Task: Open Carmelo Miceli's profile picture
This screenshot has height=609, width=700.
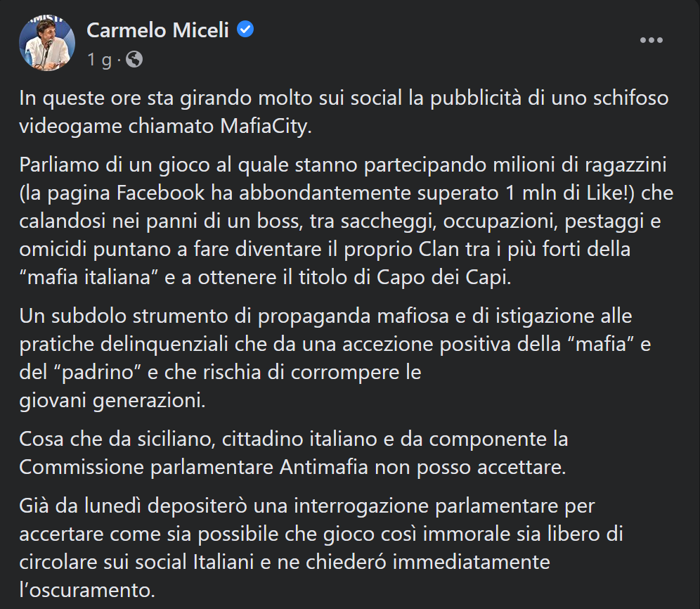Action: click(x=47, y=43)
